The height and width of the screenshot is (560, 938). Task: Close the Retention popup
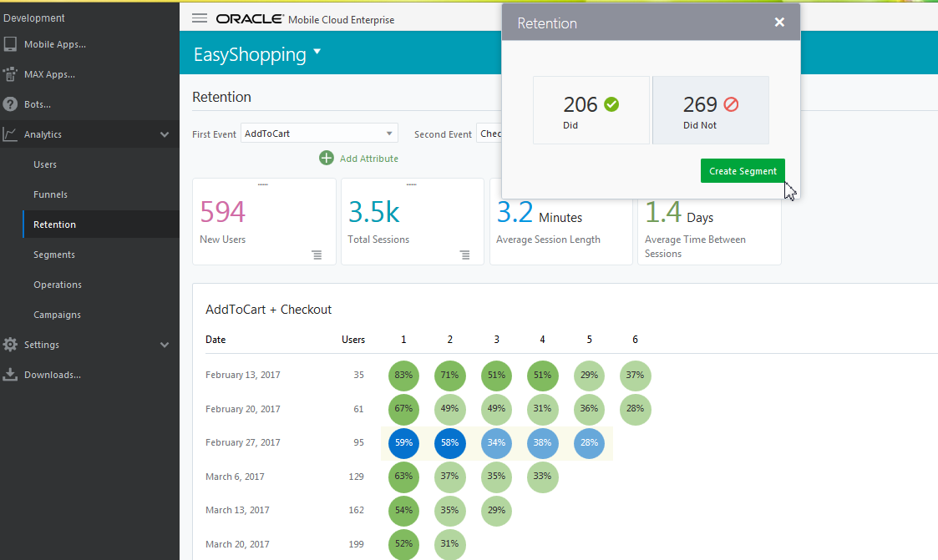click(x=779, y=22)
